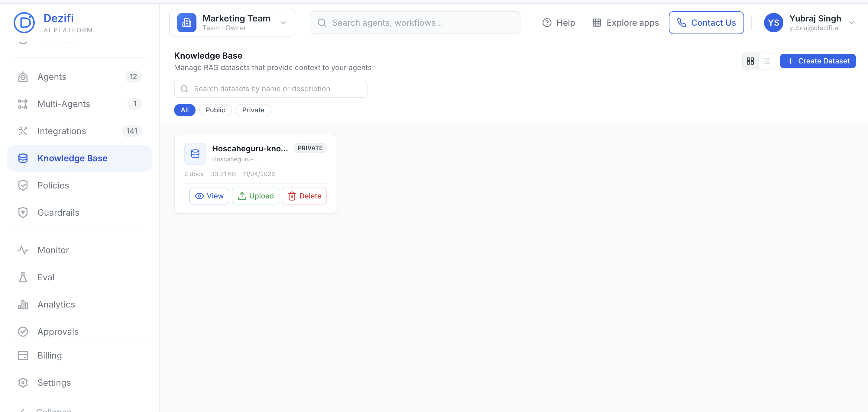Focus the dataset search field
Viewport: 868px width, 412px height.
click(x=270, y=89)
